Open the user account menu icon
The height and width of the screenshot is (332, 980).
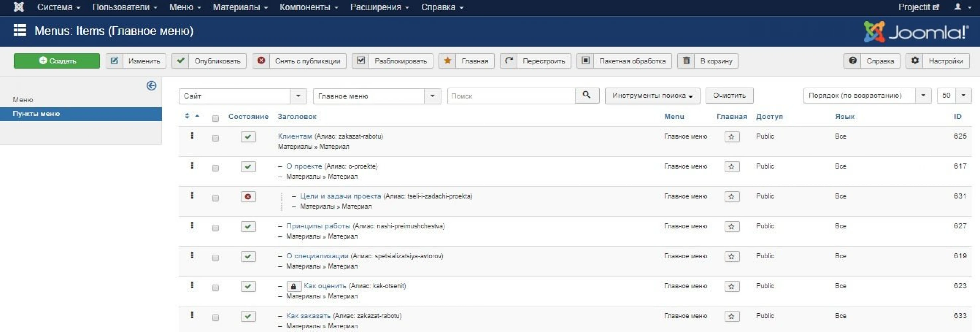[x=963, y=7]
